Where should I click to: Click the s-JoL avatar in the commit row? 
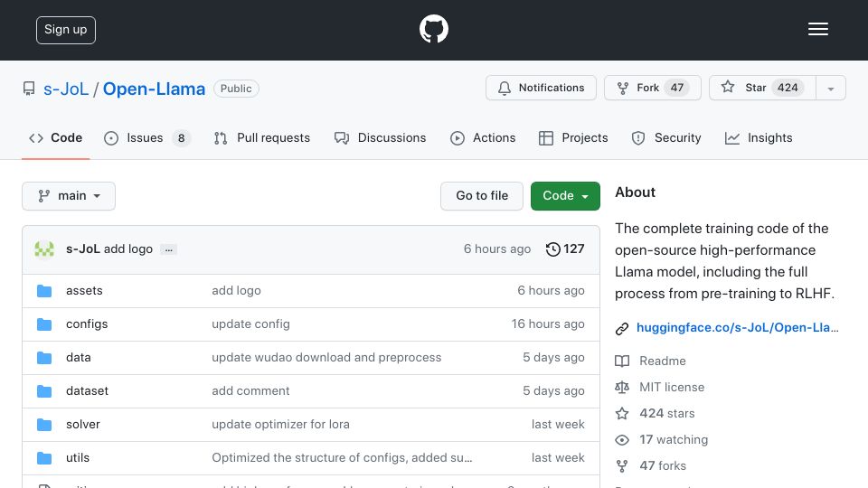pyautogui.click(x=44, y=249)
